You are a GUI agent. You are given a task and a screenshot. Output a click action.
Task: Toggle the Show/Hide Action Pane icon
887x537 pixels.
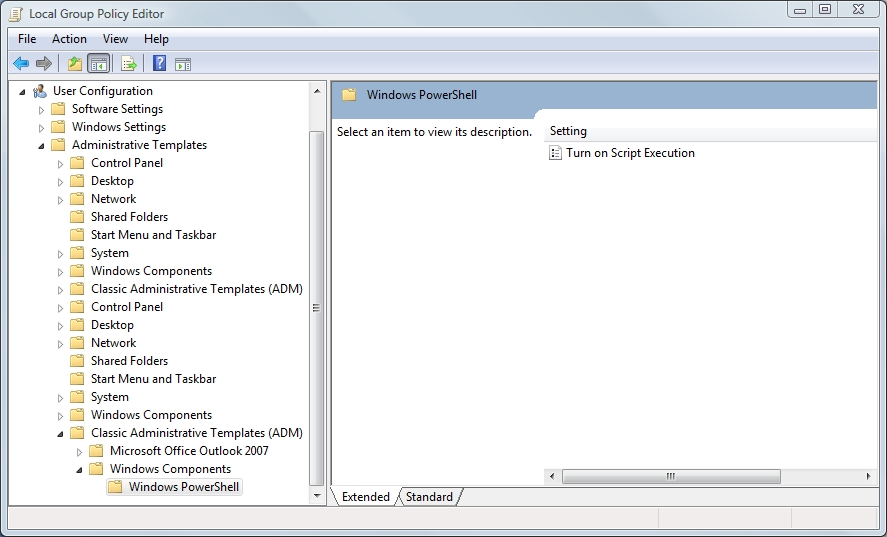point(183,64)
